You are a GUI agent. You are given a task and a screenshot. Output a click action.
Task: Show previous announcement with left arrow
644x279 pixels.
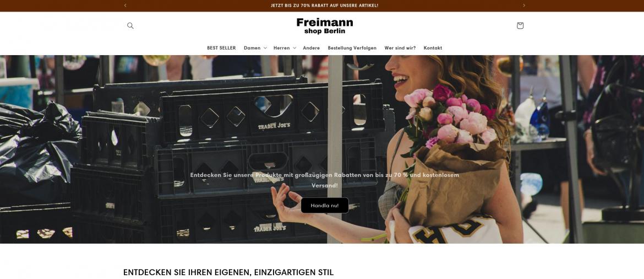click(125, 6)
